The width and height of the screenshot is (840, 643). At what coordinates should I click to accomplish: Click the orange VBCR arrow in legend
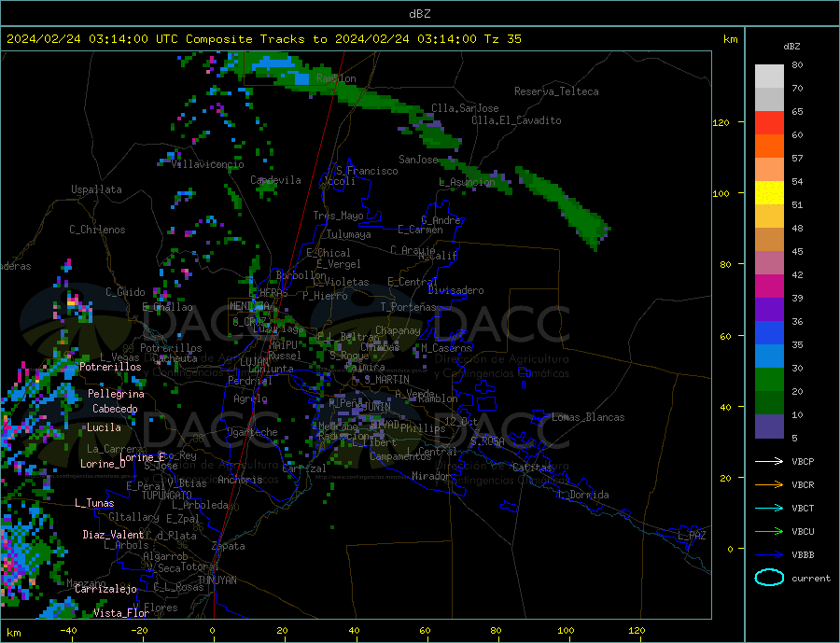769,485
